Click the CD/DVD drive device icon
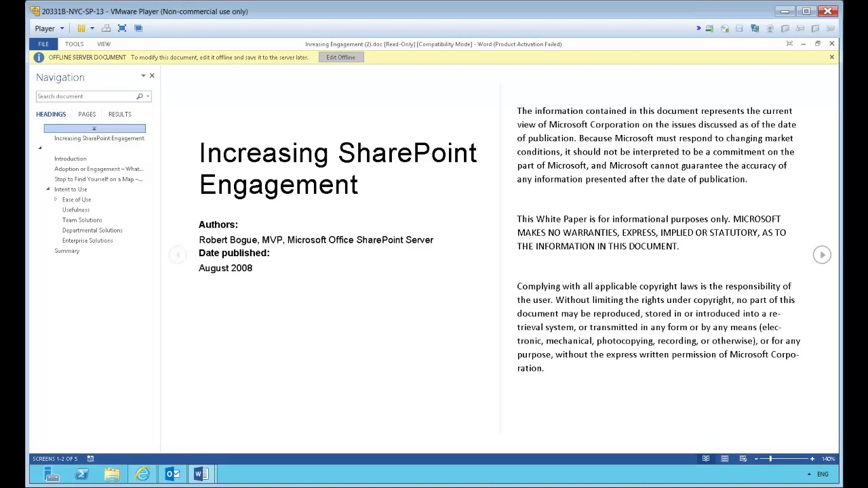Viewport: 868px width, 488px height. pyautogui.click(x=724, y=28)
